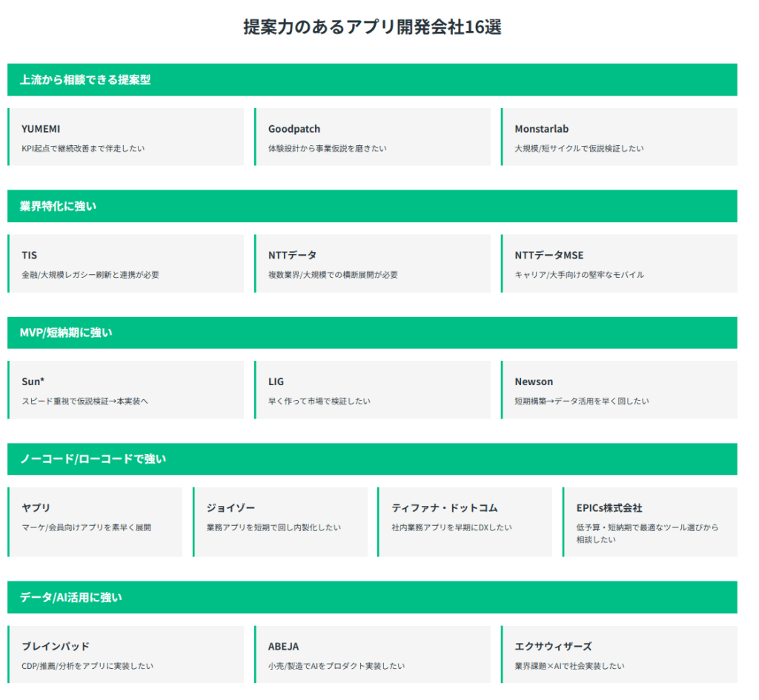Click the ヤプリ card
759x700 pixels.
(95, 521)
